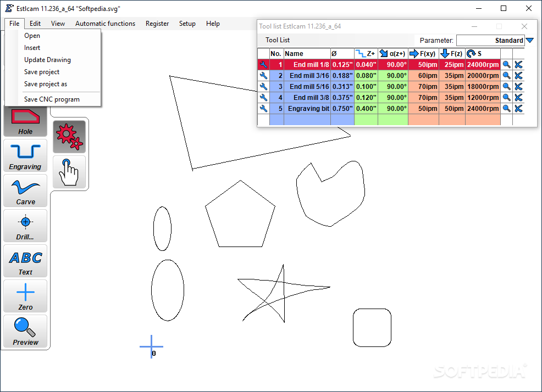Click the Z+ column header
This screenshot has width=542, height=392.
366,54
